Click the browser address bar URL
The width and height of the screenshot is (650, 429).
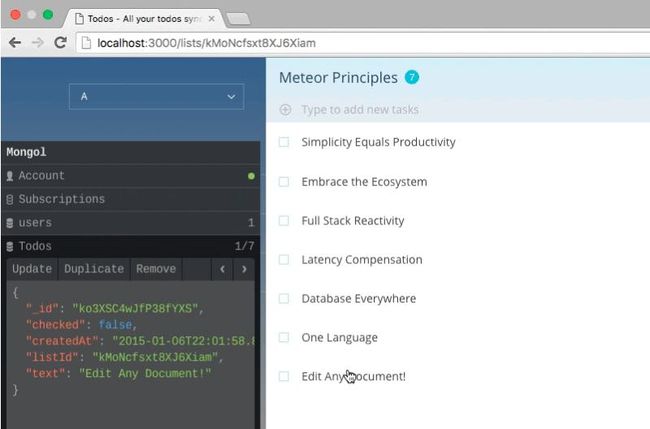(206, 43)
